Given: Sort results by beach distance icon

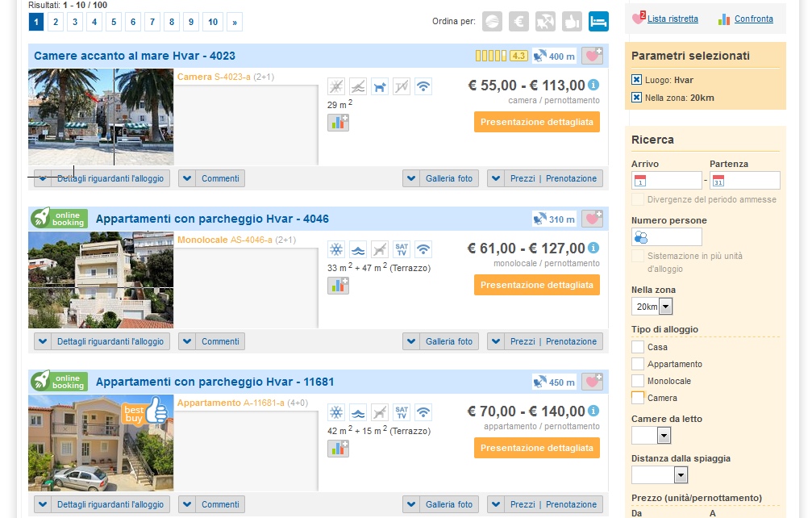Looking at the screenshot, I should 545,21.
